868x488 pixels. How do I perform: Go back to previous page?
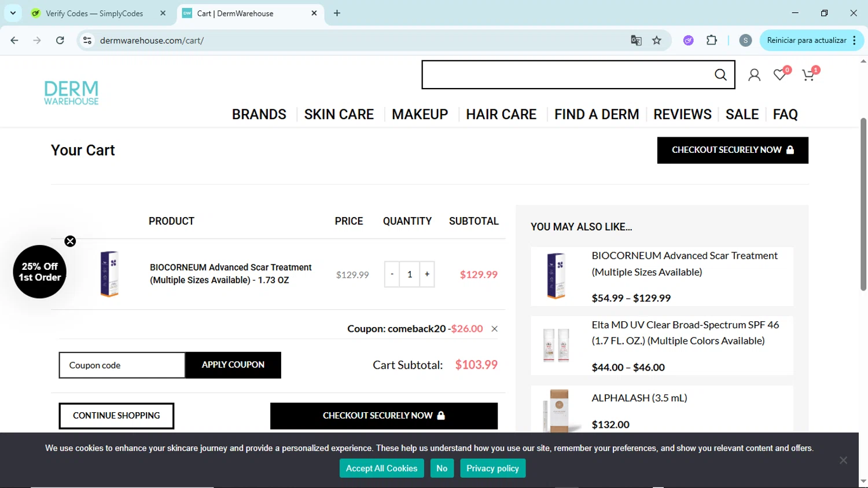tap(14, 41)
